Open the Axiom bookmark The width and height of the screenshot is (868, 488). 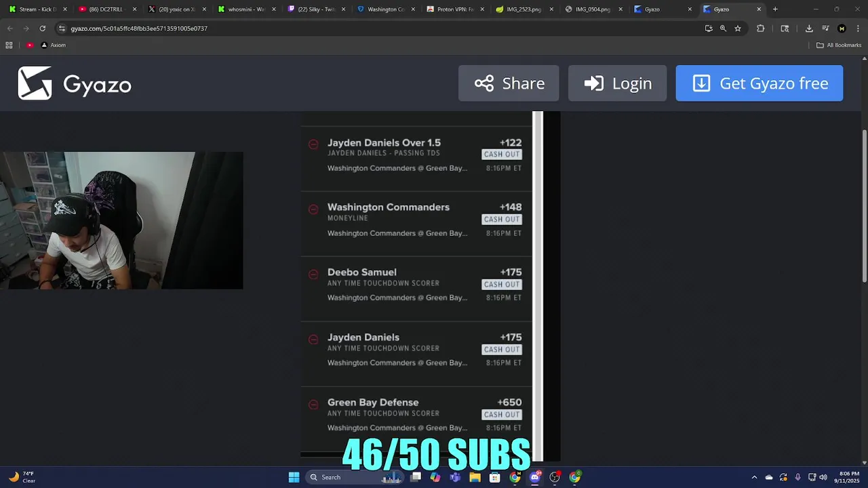54,45
